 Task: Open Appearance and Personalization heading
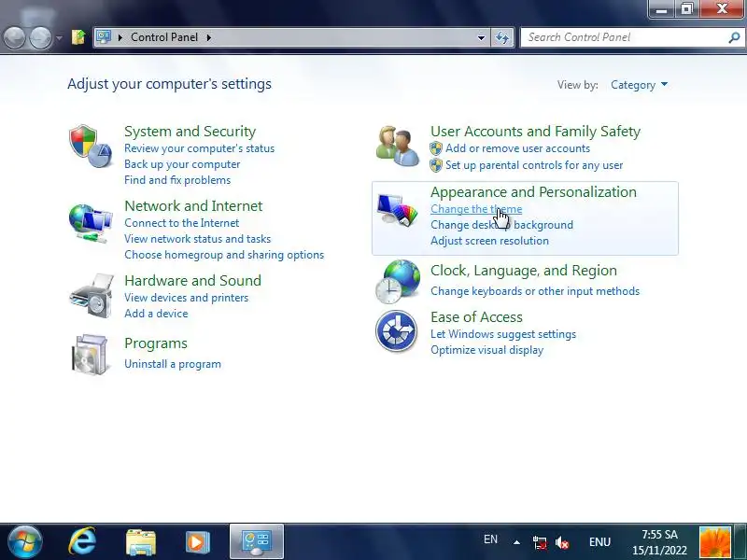[533, 192]
